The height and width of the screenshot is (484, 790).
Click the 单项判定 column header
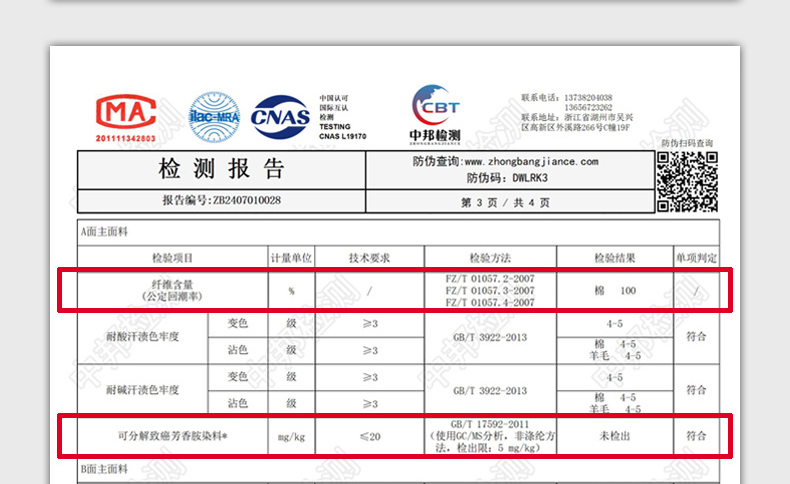[x=696, y=258]
